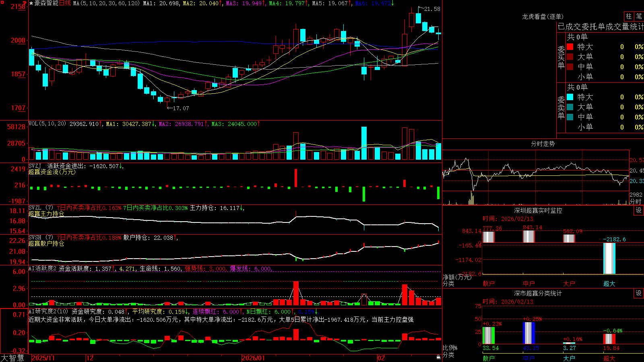
Task: Click the 2025/11 timeline marker
Action: 43,358
